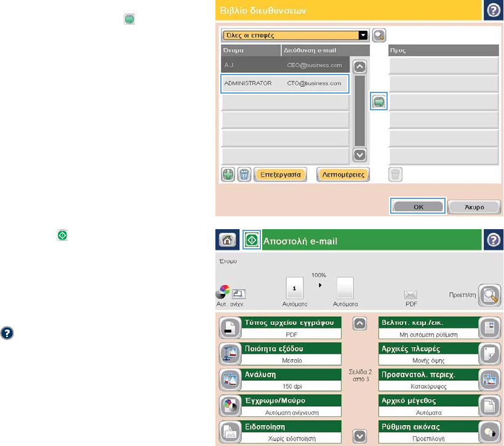Click the first empty Προς recipient slot

tap(444, 66)
